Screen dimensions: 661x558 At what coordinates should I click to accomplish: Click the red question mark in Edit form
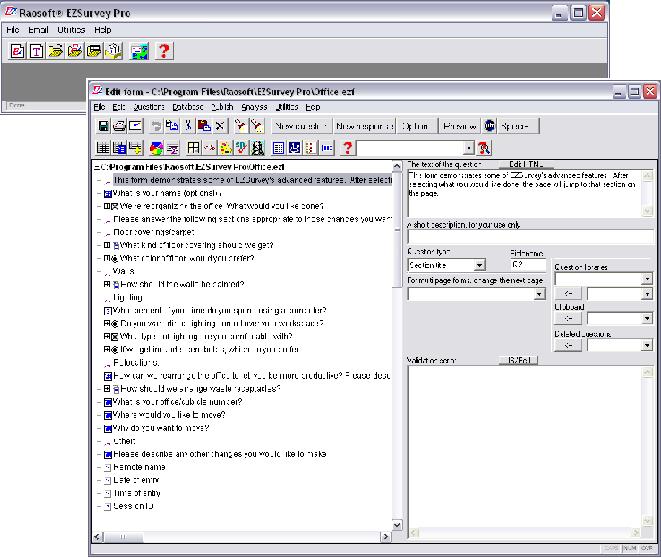[347, 148]
